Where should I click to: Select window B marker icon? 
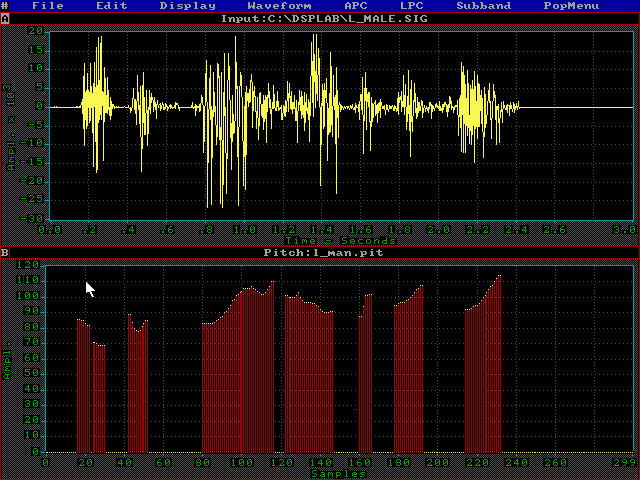[5, 253]
